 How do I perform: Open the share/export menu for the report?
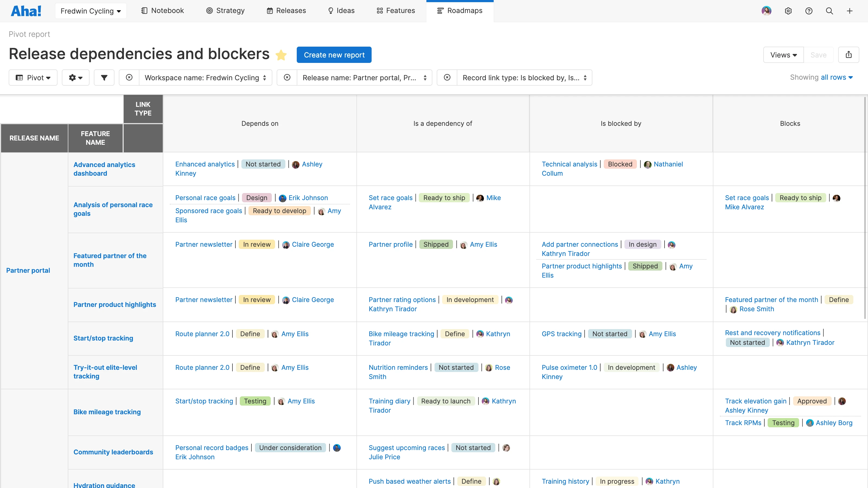pyautogui.click(x=849, y=54)
